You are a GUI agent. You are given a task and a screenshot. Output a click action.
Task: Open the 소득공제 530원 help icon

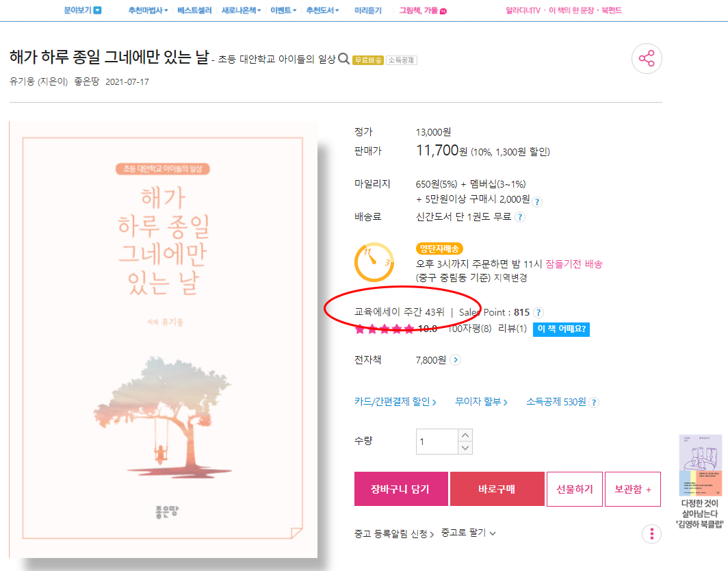(x=593, y=403)
